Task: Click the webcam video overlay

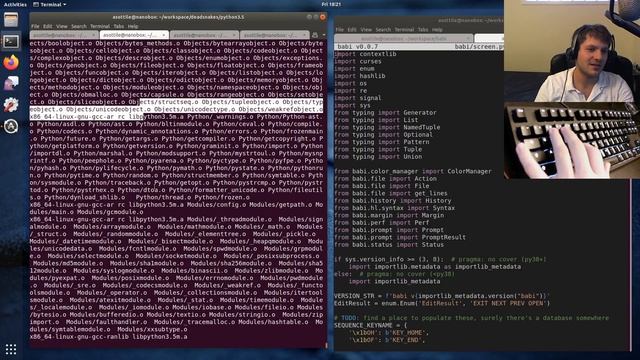Action: (x=572, y=51)
